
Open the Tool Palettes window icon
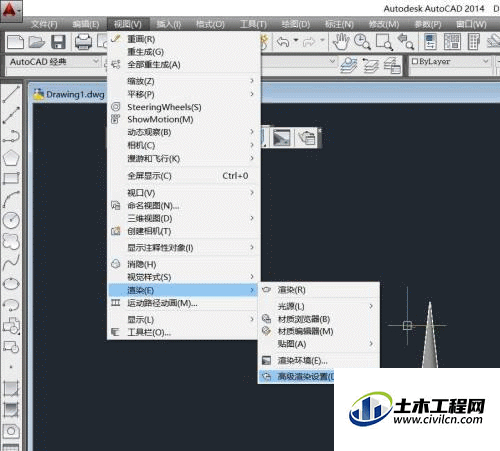point(474,42)
